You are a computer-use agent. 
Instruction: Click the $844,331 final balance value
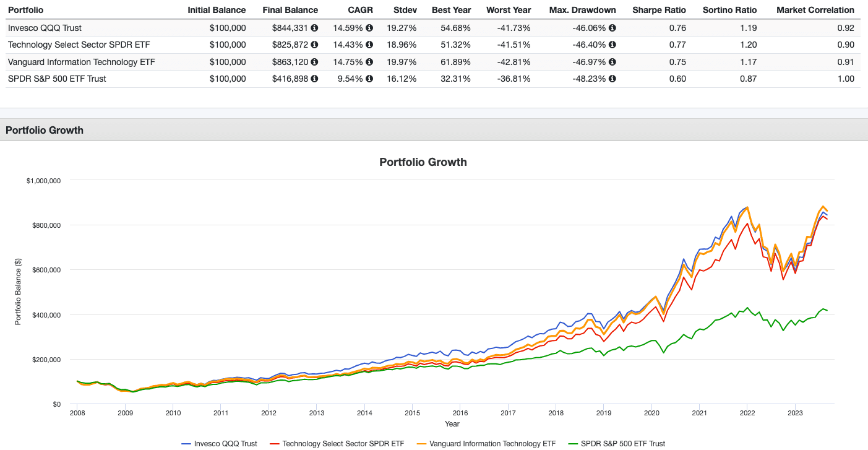tap(290, 28)
